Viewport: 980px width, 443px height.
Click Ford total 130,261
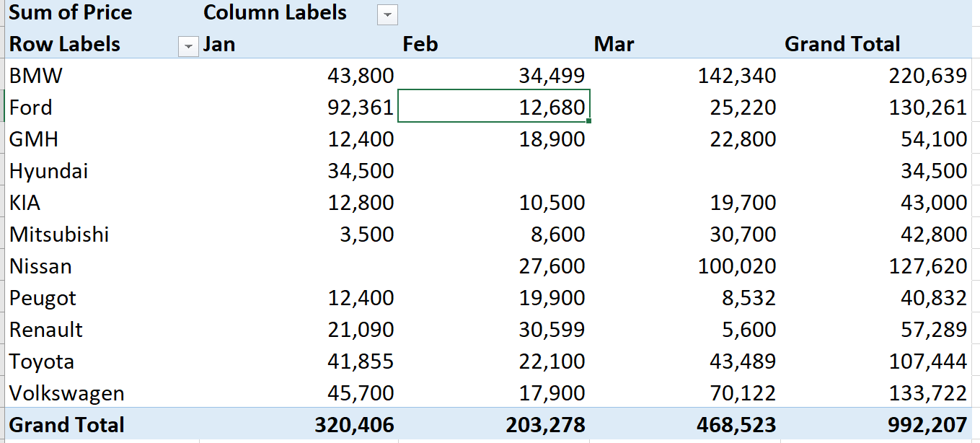pyautogui.click(x=927, y=108)
